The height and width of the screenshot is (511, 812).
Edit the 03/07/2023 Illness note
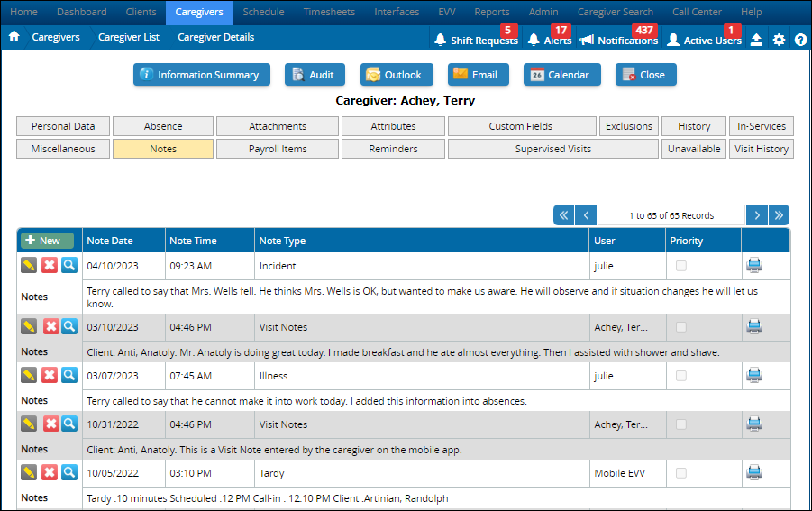pos(29,375)
